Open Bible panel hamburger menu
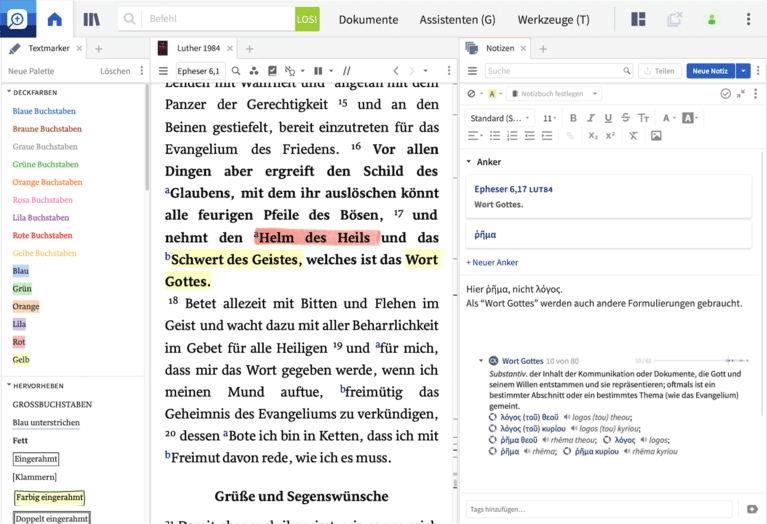The width and height of the screenshot is (767, 524). click(x=163, y=71)
